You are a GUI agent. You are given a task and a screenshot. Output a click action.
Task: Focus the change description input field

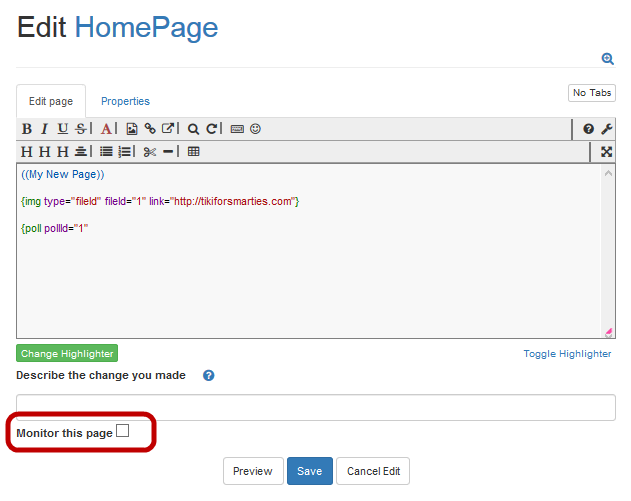tap(315, 407)
